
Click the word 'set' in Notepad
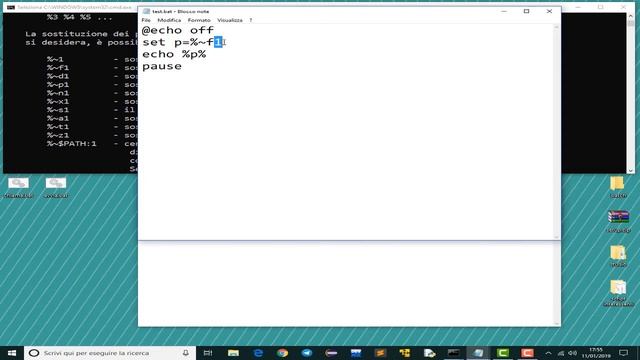click(153, 42)
